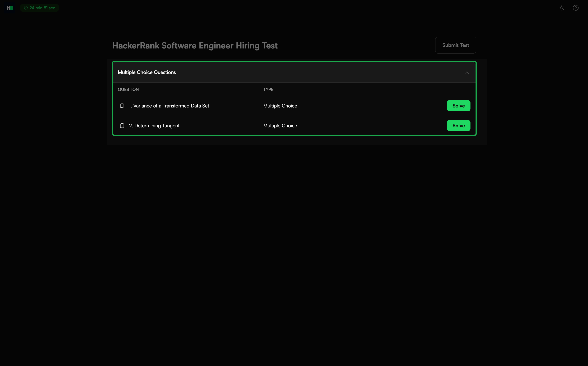Click the clock icon in the timer badge

(x=26, y=8)
